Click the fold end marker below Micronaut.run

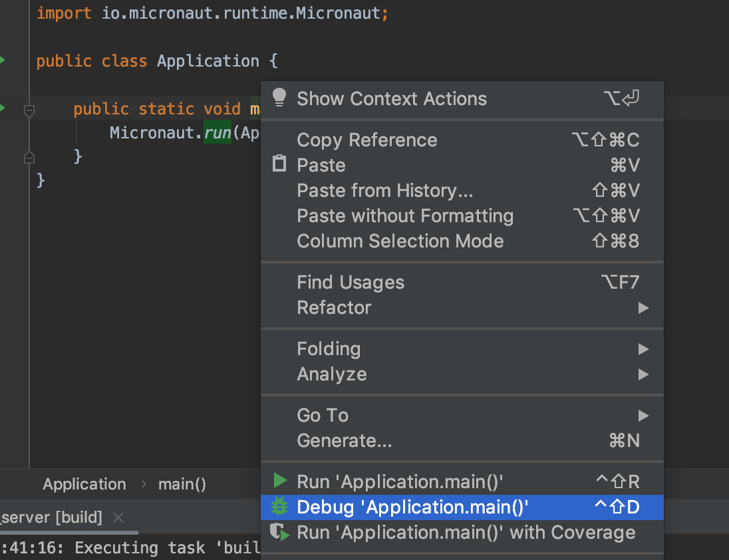pyautogui.click(x=29, y=158)
